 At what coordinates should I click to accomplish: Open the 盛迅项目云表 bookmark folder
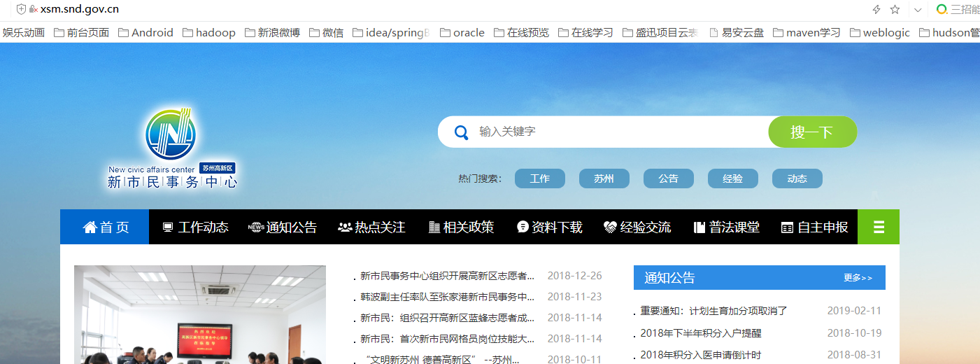click(x=660, y=32)
